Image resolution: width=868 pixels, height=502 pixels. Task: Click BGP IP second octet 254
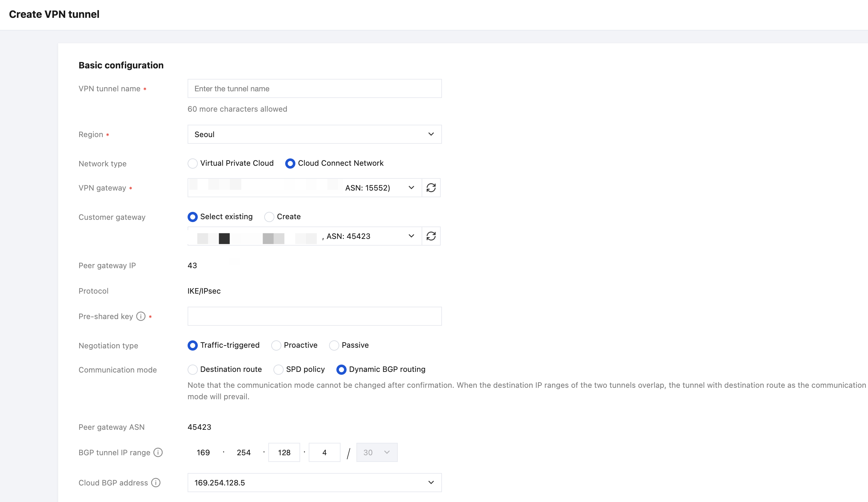(244, 452)
